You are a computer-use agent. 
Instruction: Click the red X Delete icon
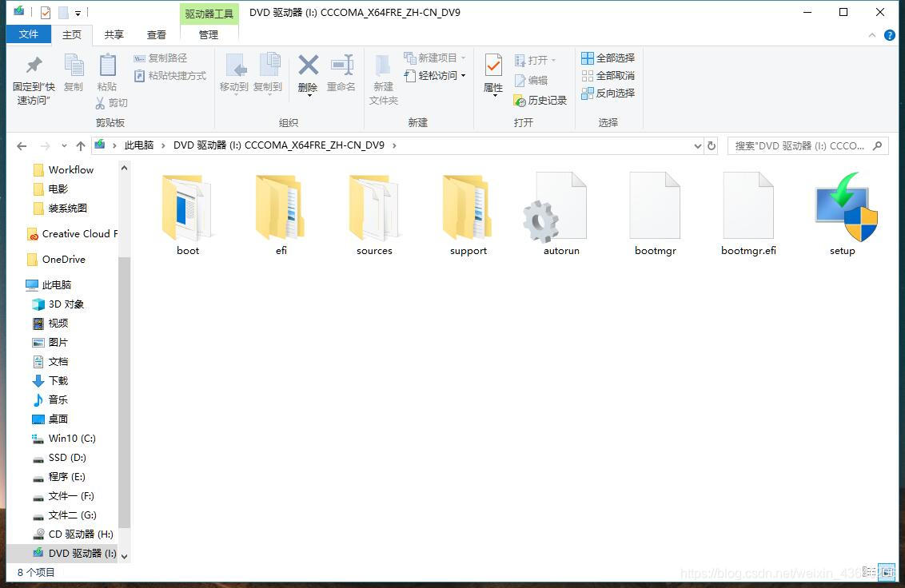309,66
